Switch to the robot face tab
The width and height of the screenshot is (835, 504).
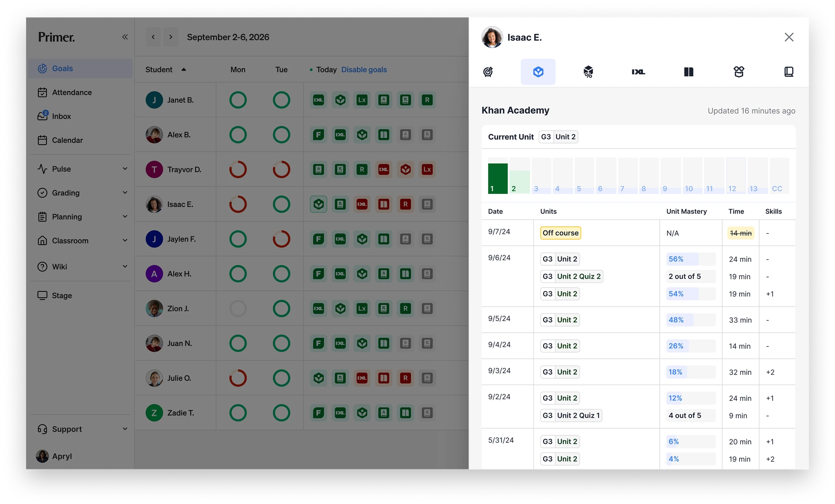click(x=739, y=72)
